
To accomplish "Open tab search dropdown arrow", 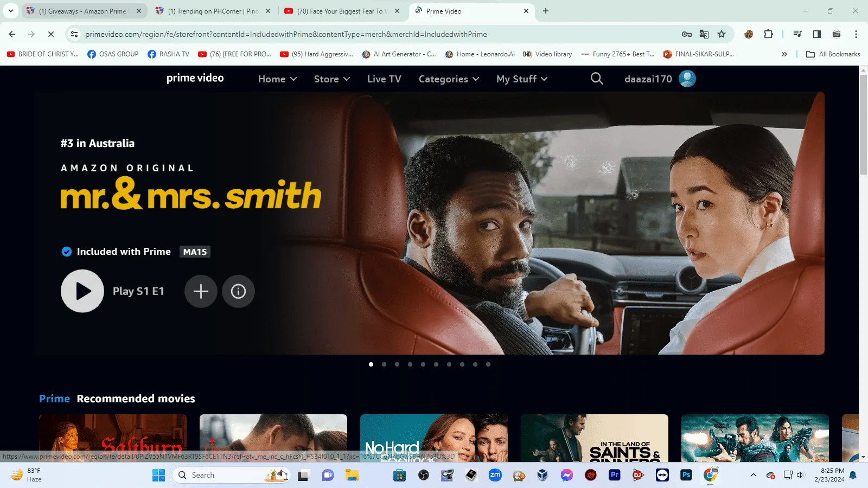I will [10, 11].
